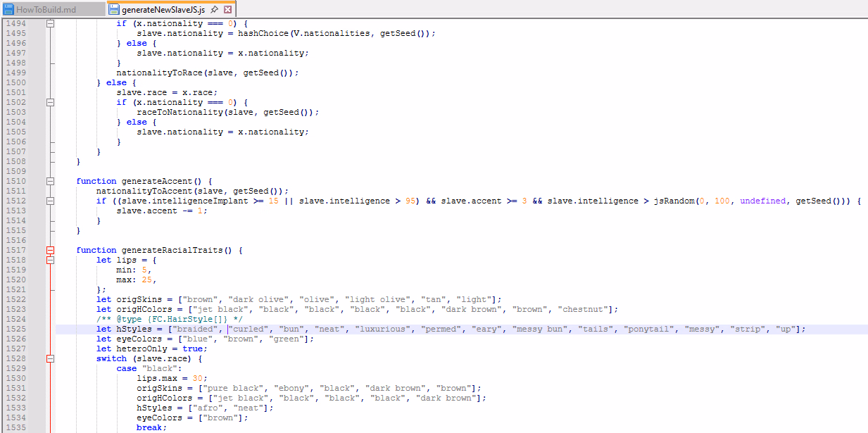Click line number 1499 in the margin
Viewport: 868px width, 433px height.
tap(15, 73)
